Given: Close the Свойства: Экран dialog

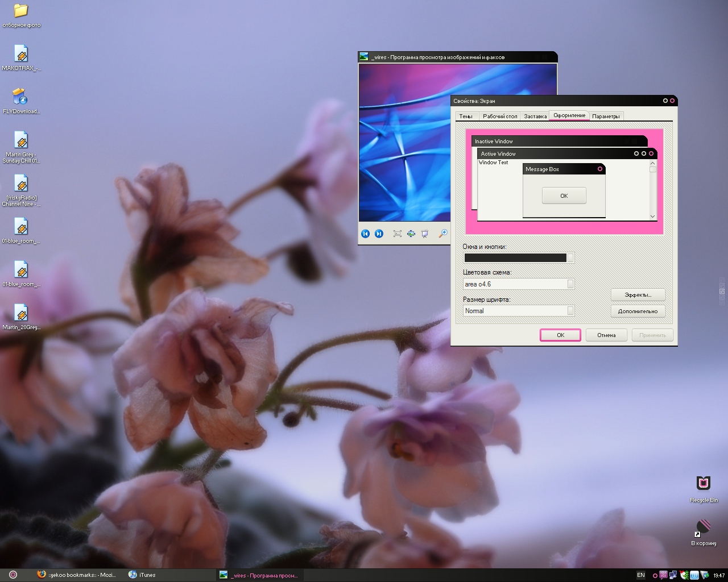Looking at the screenshot, I should [x=672, y=101].
